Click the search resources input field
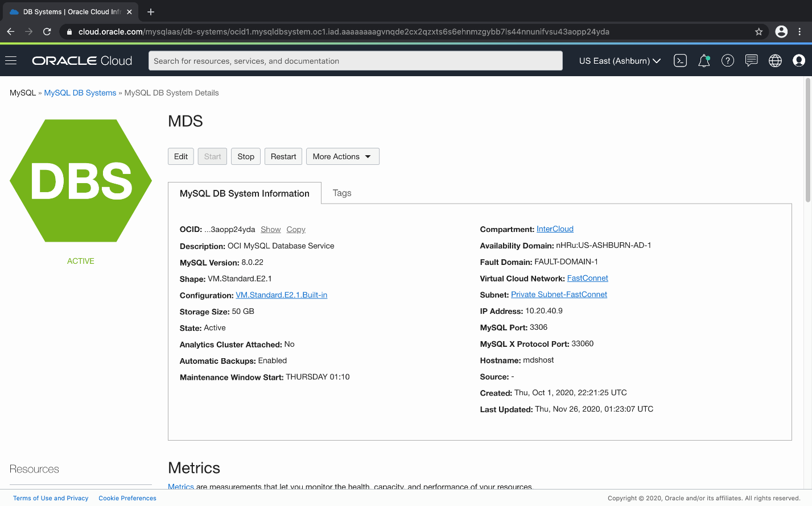The image size is (812, 506). (x=355, y=60)
